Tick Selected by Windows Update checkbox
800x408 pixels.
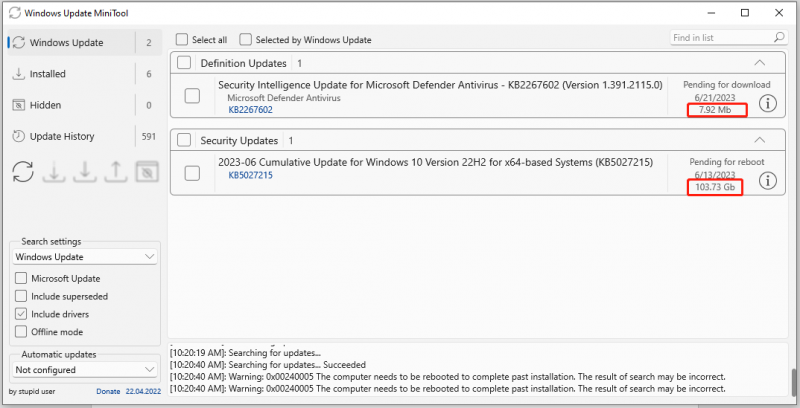click(x=245, y=39)
